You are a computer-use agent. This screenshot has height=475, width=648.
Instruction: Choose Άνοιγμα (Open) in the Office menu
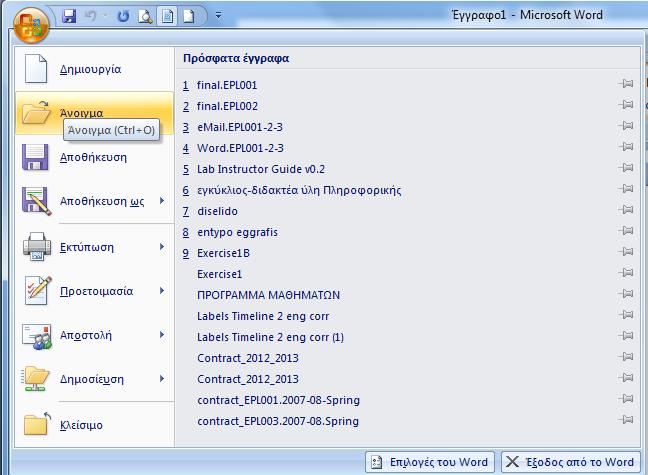point(94,113)
